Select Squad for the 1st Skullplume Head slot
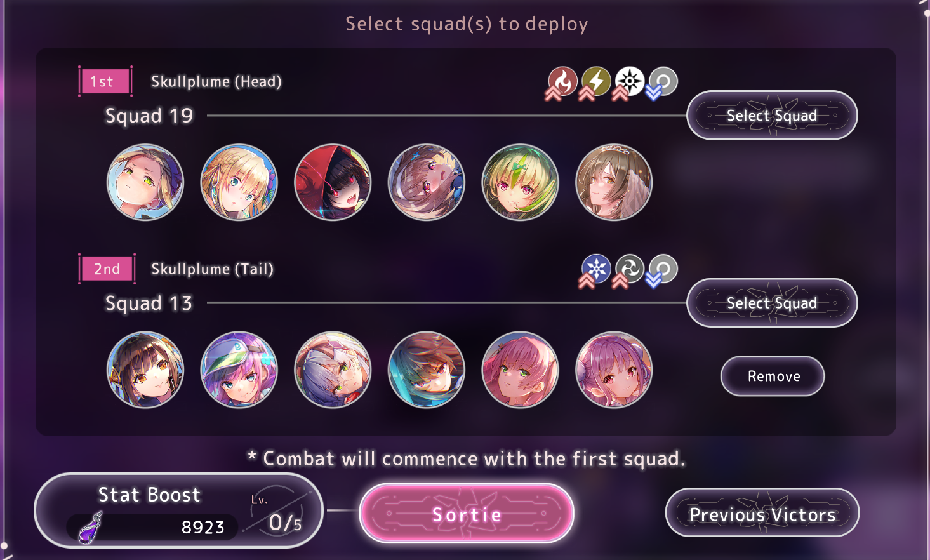The image size is (930, 560). 772,116
